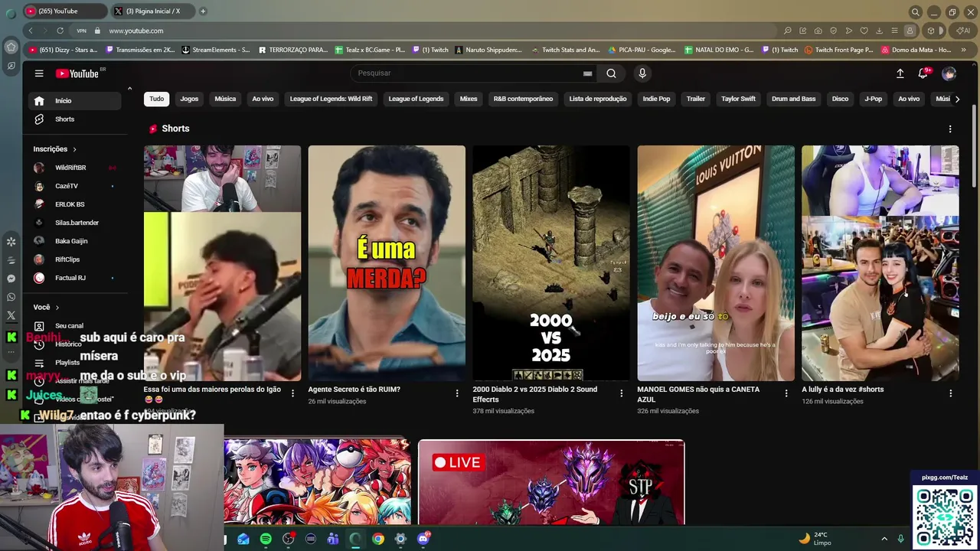Open Twitch Stats bookmark
This screenshot has width=980, height=551.
coord(566,50)
